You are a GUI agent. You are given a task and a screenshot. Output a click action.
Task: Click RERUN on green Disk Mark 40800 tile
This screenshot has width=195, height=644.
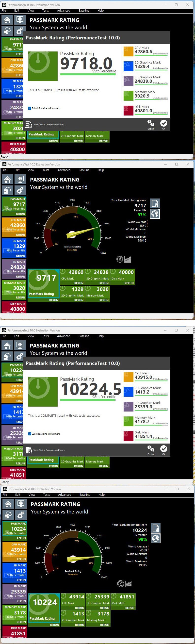point(129,283)
